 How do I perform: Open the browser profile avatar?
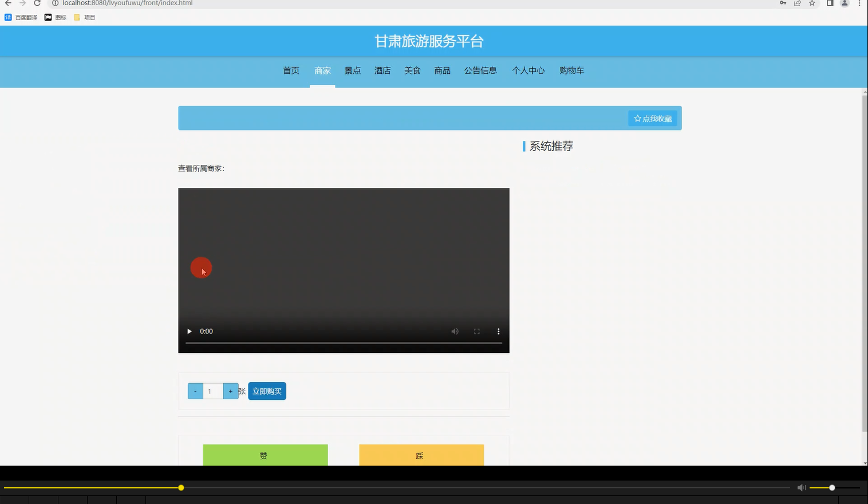[845, 3]
